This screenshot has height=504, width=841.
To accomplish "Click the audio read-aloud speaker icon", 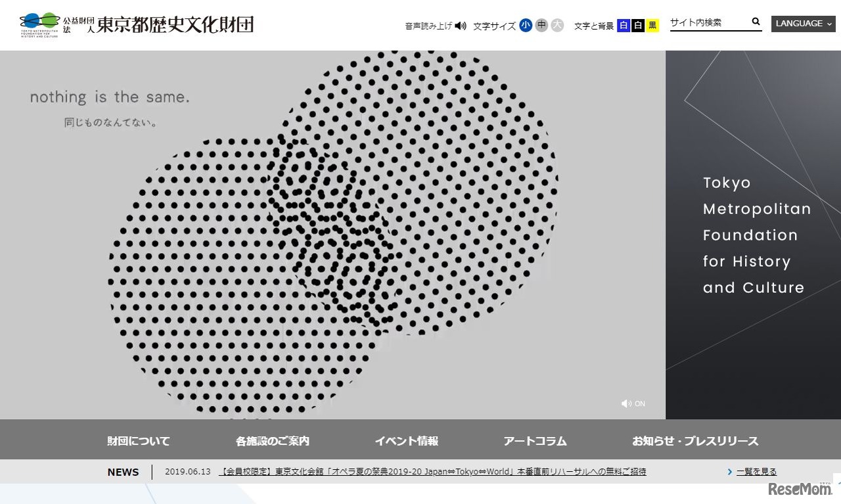I will (x=461, y=26).
